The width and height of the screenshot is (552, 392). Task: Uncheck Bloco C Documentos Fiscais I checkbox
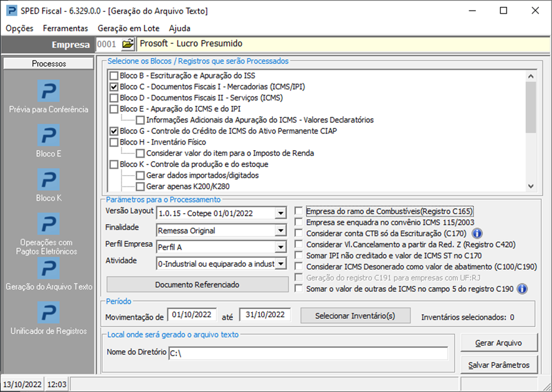coord(114,87)
